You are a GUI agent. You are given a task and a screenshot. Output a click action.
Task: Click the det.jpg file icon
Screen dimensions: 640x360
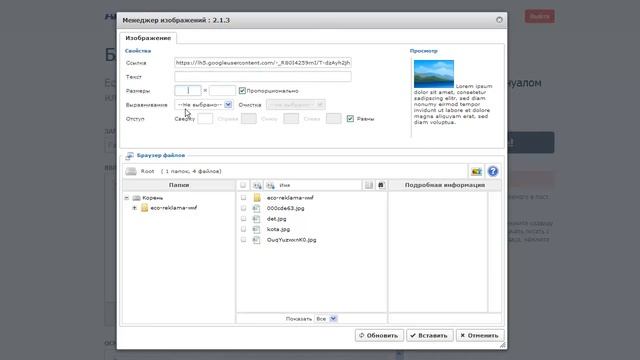tap(256, 219)
